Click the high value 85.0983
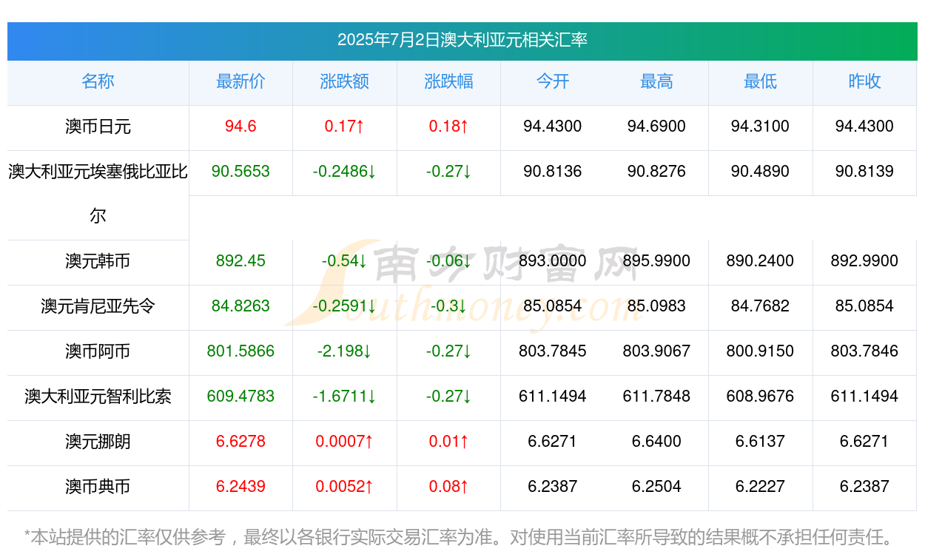 coord(656,306)
